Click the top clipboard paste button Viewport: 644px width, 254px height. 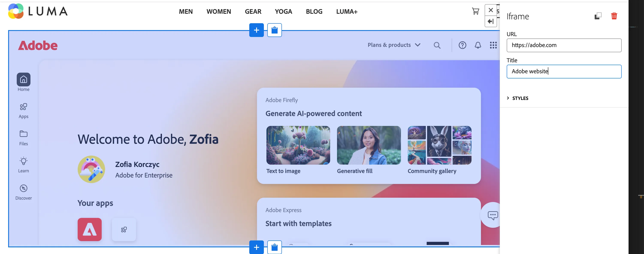click(x=274, y=30)
